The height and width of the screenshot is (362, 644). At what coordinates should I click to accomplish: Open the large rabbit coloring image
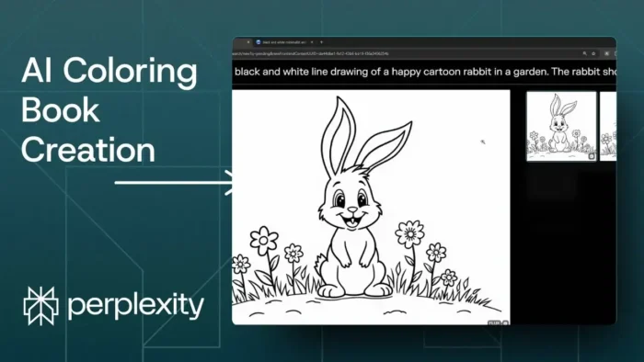[x=371, y=207]
